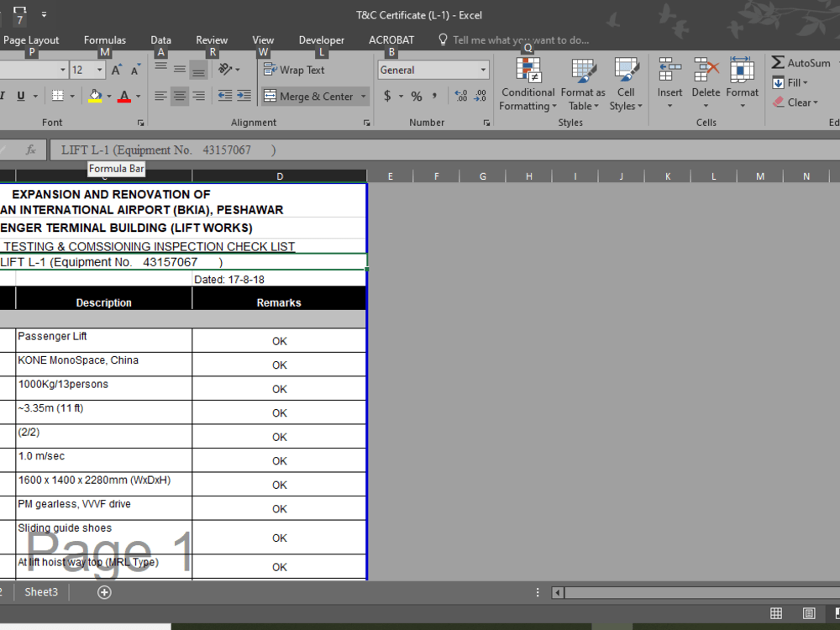Screen dimensions: 840x630
Task: Open View tab
Action: pos(263,40)
